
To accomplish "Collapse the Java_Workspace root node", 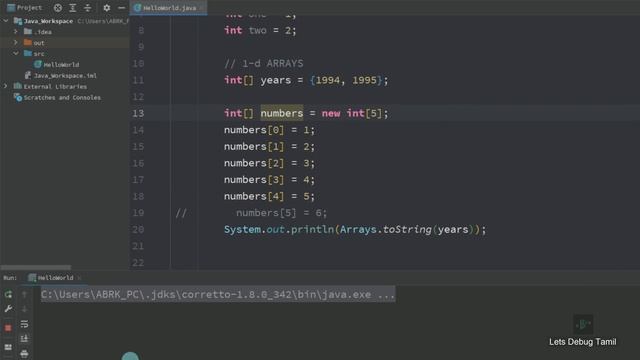I will tap(6, 21).
